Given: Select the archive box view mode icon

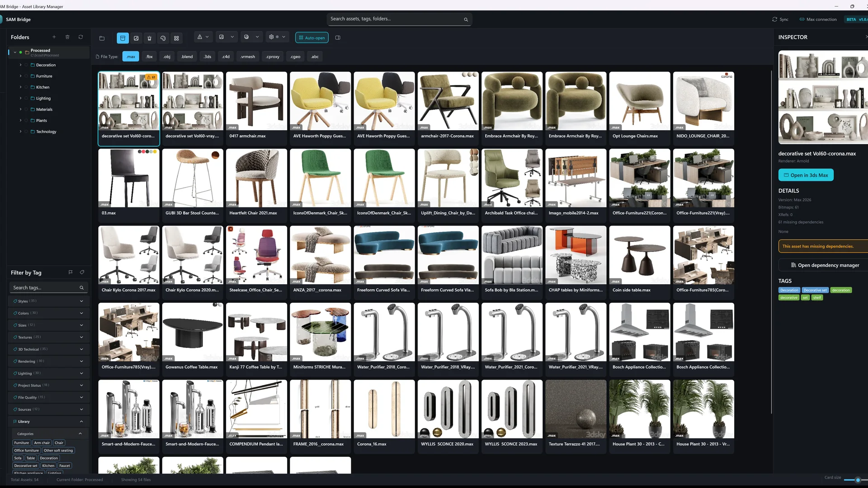Looking at the screenshot, I should point(123,38).
